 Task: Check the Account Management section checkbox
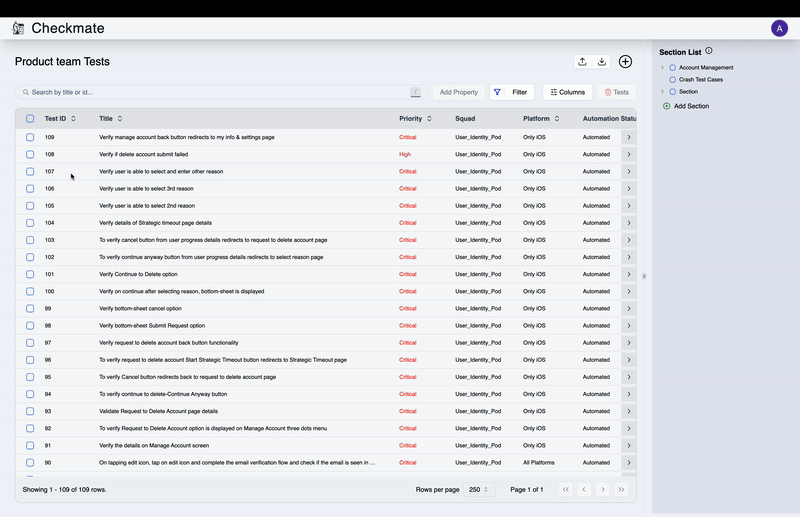[672, 67]
